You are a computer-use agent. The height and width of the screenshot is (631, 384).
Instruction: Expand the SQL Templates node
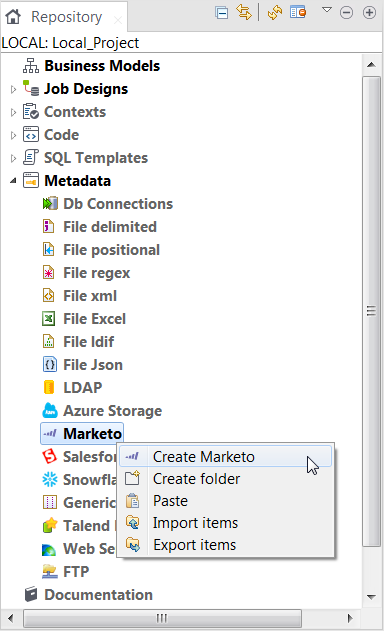[13, 158]
